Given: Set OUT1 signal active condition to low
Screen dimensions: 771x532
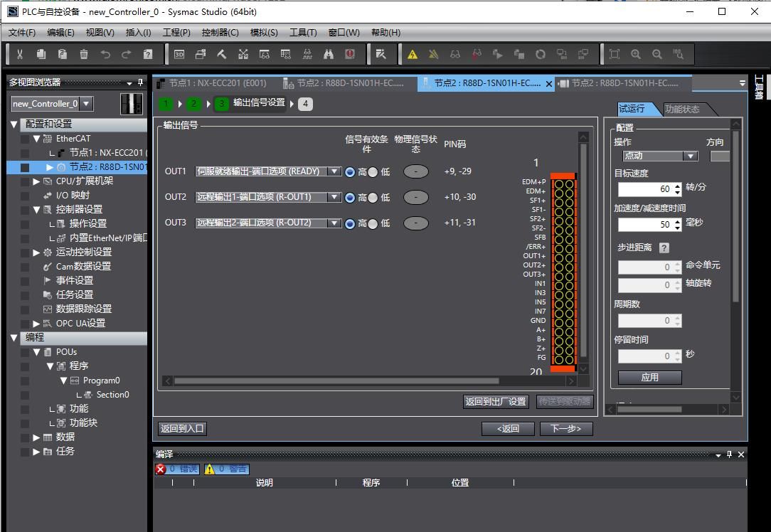Looking at the screenshot, I should tap(373, 172).
